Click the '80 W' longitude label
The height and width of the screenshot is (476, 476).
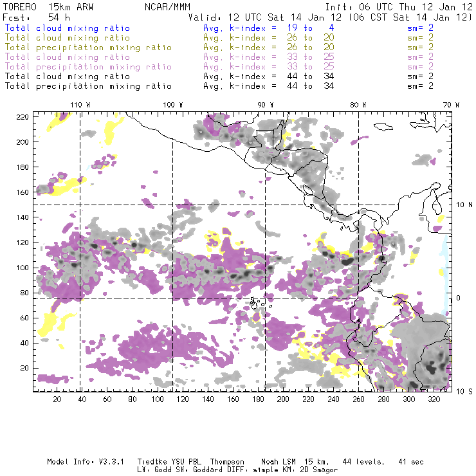[358, 105]
